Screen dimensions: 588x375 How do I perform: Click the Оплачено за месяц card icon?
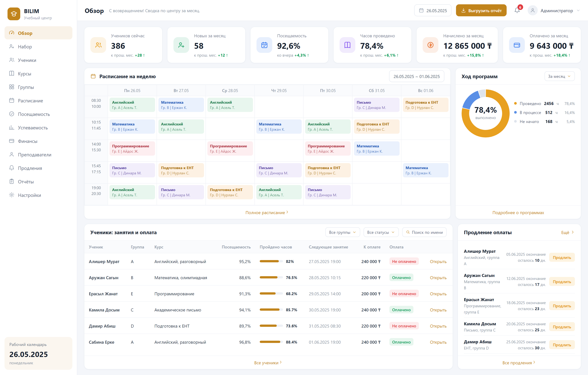point(517,45)
